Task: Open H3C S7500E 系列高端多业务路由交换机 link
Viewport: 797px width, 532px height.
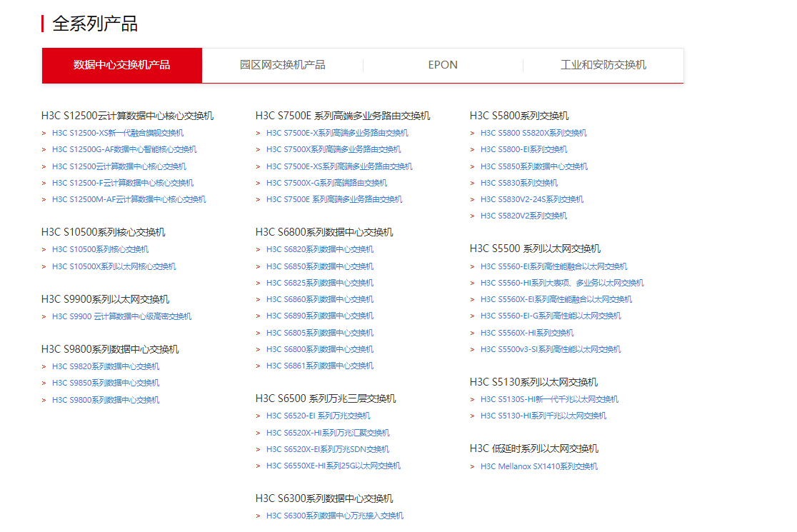Action: pos(334,200)
